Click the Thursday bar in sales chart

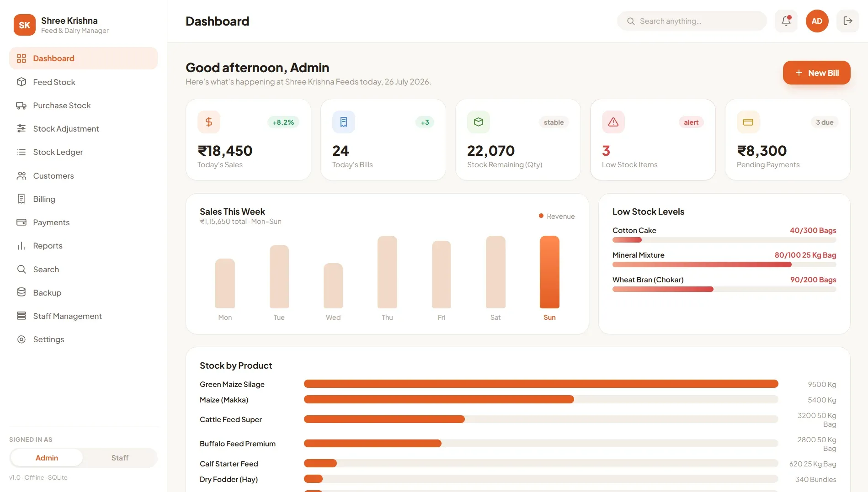click(387, 272)
